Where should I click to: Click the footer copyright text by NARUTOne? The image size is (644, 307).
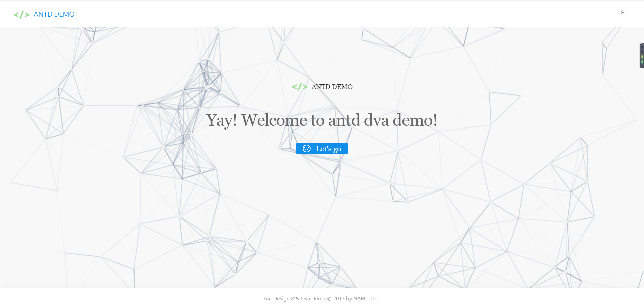pos(322,299)
